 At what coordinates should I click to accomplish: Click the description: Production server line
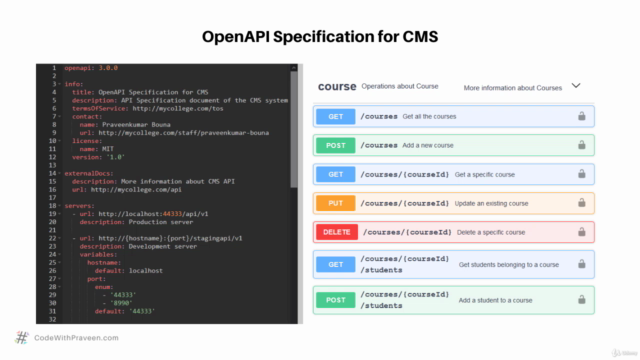(136, 222)
